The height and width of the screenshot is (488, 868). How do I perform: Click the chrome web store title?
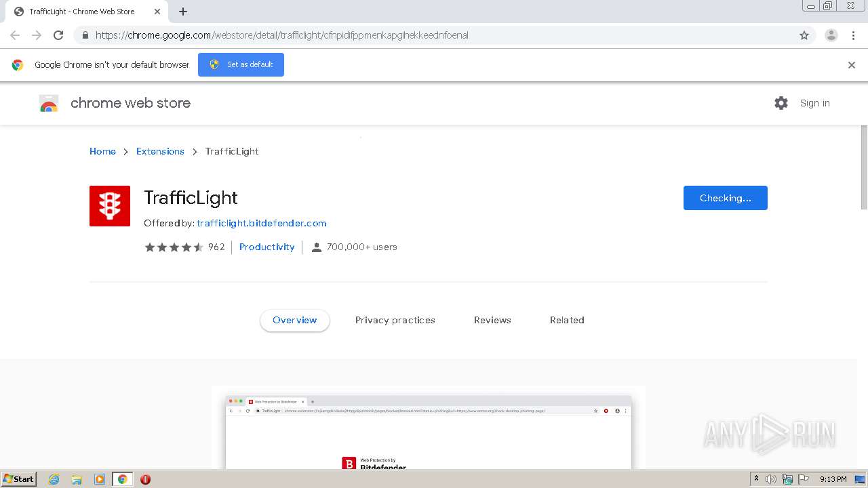(x=130, y=103)
